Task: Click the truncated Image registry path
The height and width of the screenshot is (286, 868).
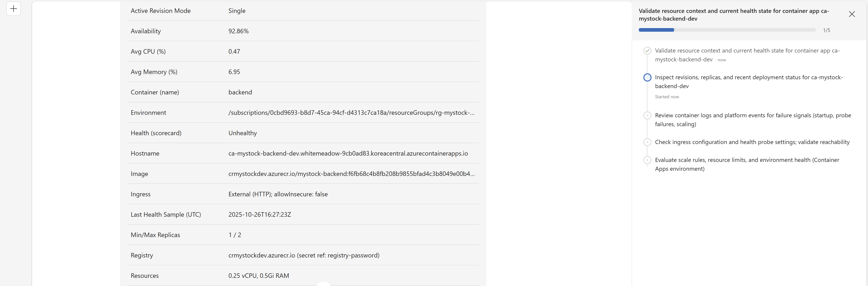Action: coord(351,174)
